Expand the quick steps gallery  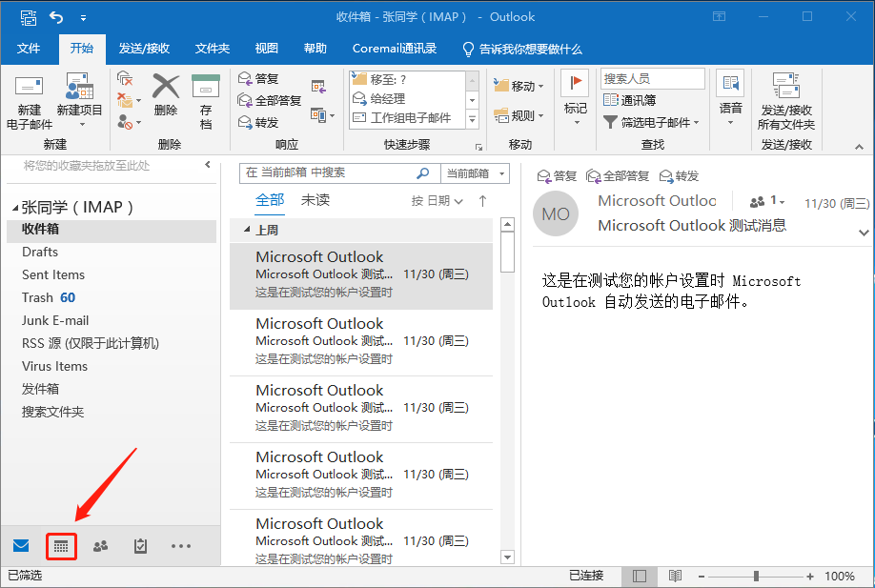click(x=472, y=119)
